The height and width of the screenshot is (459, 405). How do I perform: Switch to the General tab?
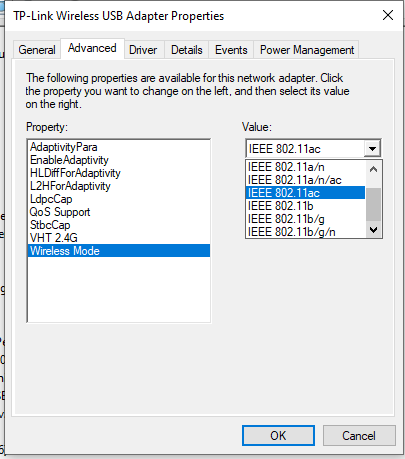tap(37, 50)
